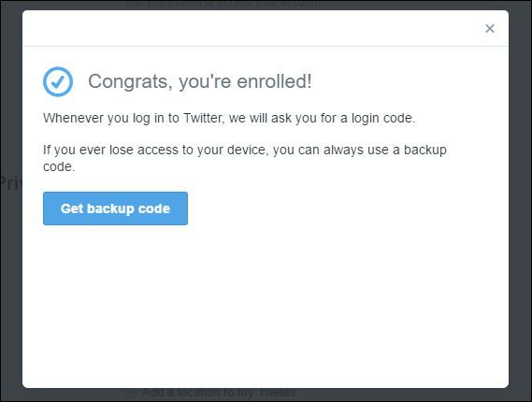Viewport: 532px width, 402px height.
Task: Click the blue circled checkmark icon
Action: tap(58, 81)
